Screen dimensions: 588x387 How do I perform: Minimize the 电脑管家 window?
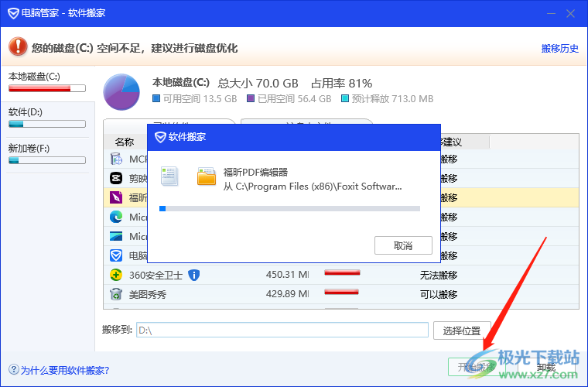[551, 13]
